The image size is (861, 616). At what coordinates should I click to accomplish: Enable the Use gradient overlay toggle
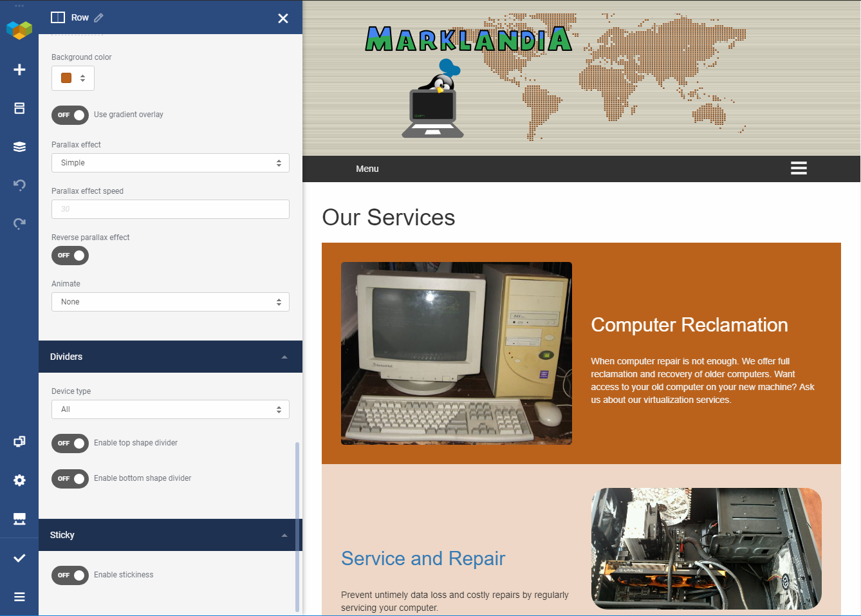[x=70, y=115]
